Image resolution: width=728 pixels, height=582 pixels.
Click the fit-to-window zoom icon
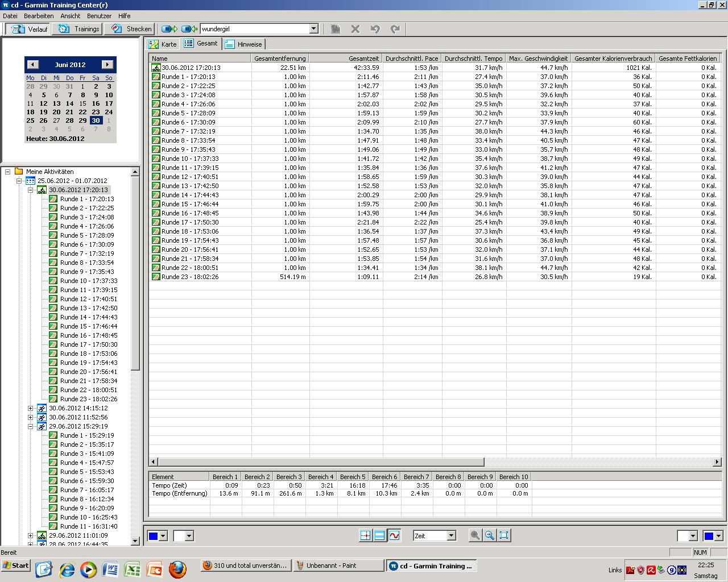click(x=504, y=535)
